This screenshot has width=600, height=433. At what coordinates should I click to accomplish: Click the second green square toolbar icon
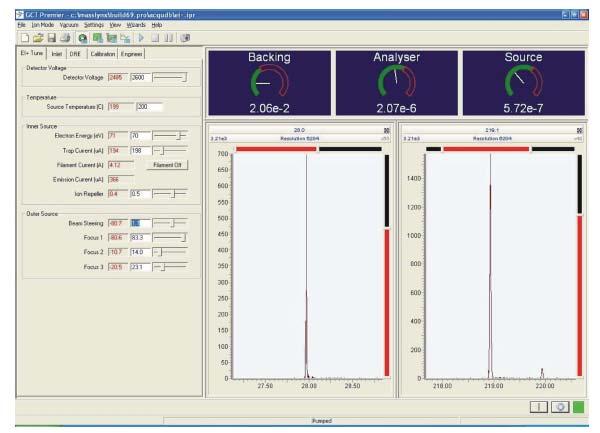pyautogui.click(x=111, y=38)
